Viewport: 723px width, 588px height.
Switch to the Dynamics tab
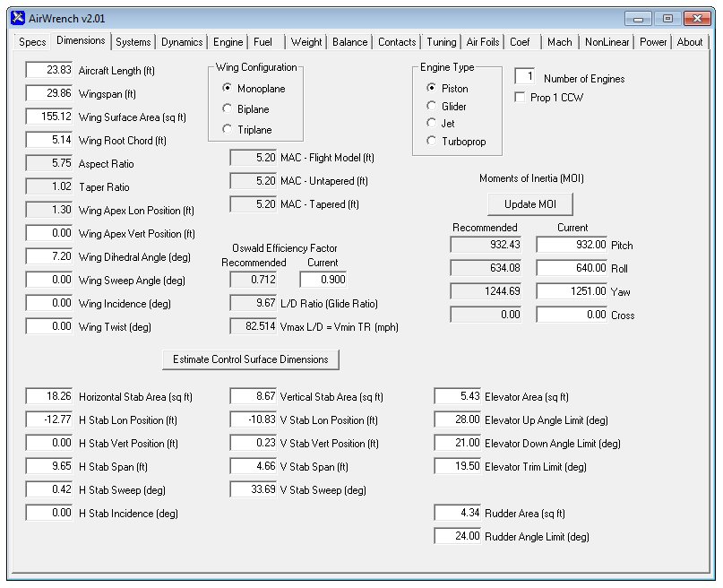[x=182, y=41]
